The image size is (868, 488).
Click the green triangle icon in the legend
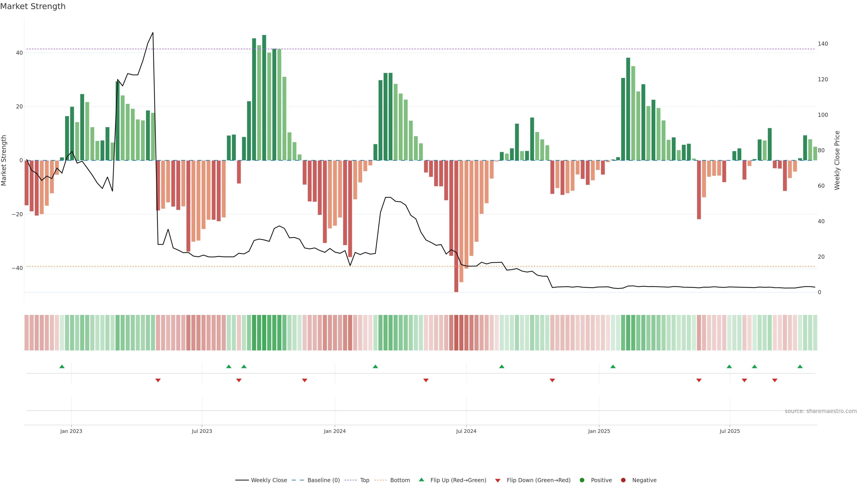click(421, 480)
